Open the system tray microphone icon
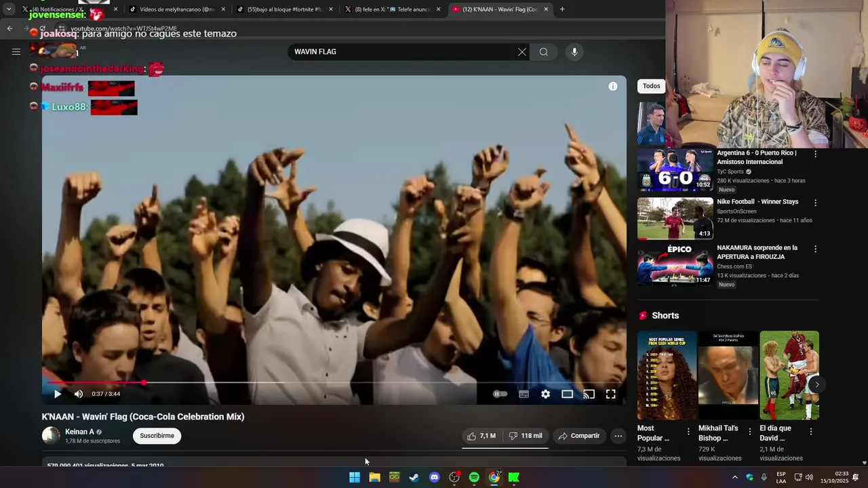The image size is (868, 488). coord(764,478)
